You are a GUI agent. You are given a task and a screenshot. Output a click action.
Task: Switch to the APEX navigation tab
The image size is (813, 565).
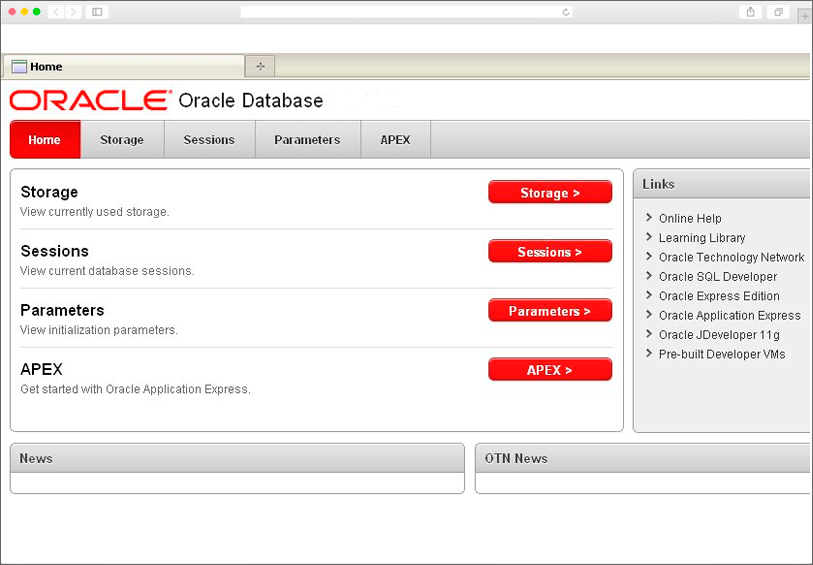395,139
